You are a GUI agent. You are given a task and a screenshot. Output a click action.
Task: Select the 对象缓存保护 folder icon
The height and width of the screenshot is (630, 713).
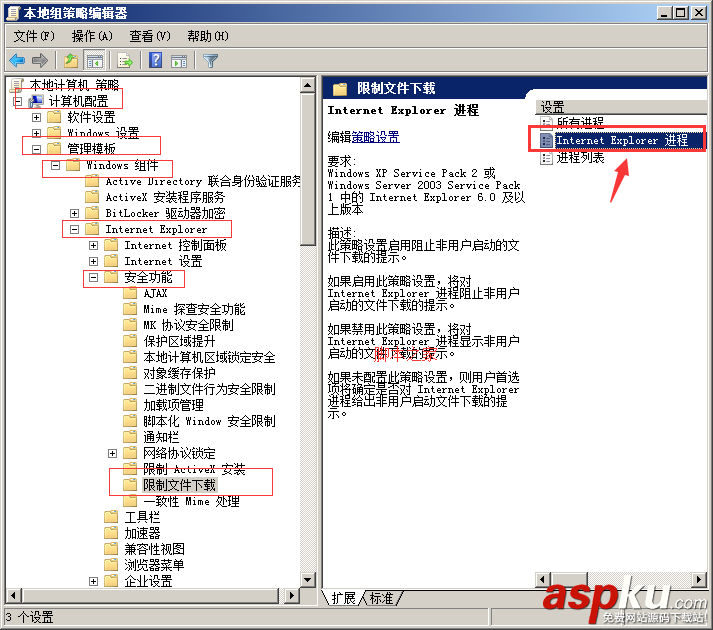tap(130, 373)
